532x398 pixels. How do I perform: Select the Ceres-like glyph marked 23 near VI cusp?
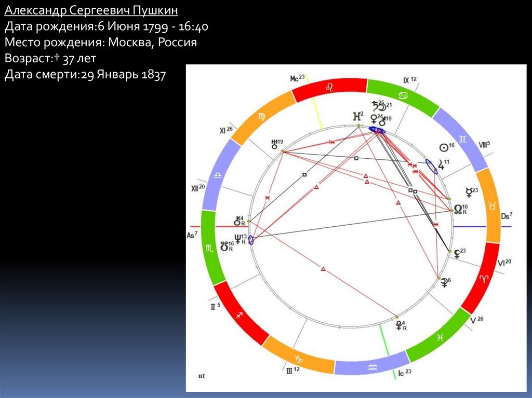457,254
